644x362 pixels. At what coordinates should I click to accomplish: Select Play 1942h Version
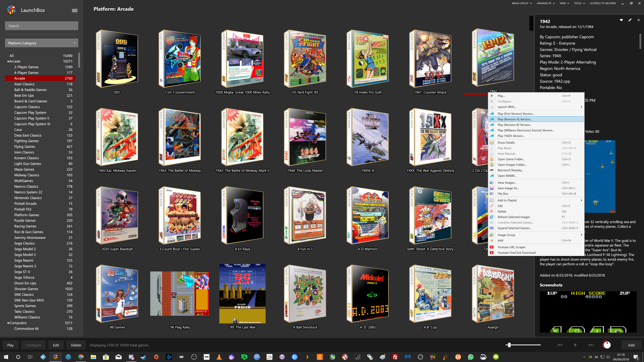[536, 136]
